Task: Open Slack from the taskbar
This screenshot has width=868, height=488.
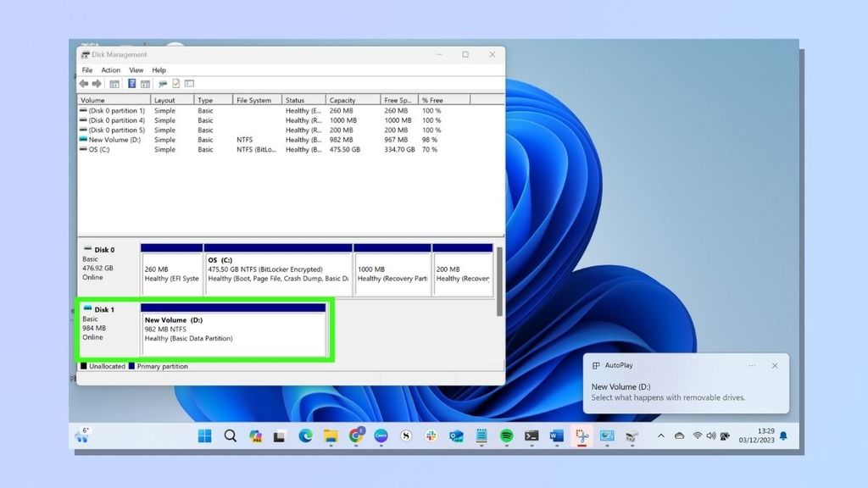Action: click(431, 436)
